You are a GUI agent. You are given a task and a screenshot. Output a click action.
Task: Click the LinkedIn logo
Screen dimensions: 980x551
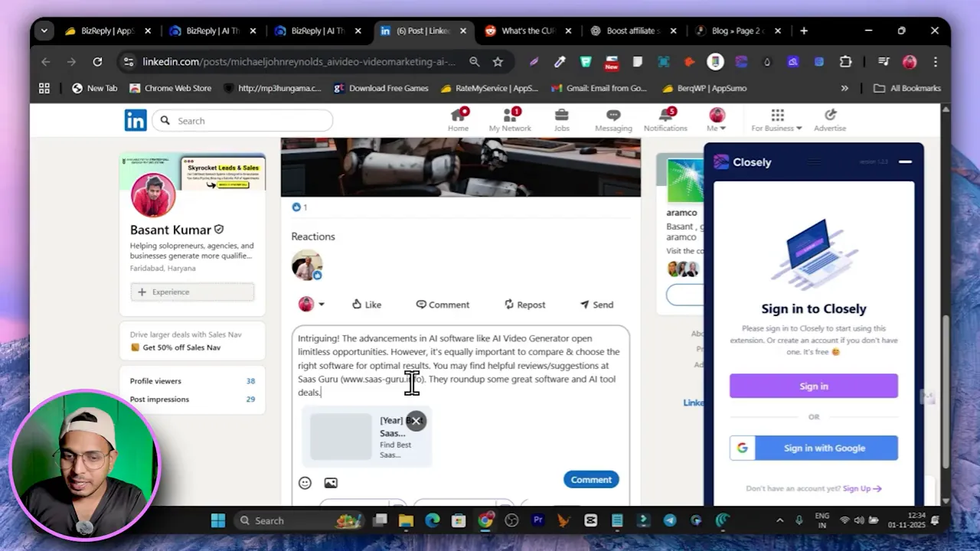136,120
